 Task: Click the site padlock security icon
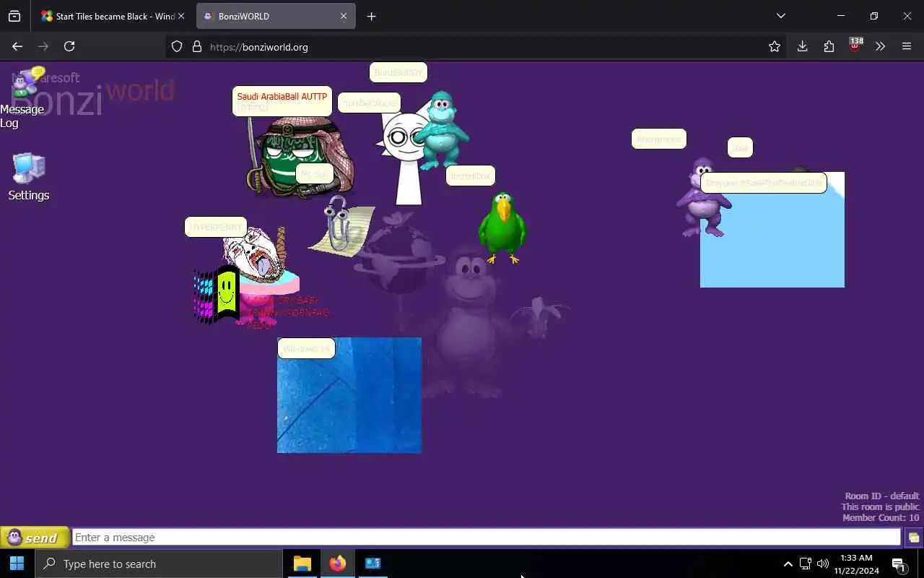click(x=196, y=46)
